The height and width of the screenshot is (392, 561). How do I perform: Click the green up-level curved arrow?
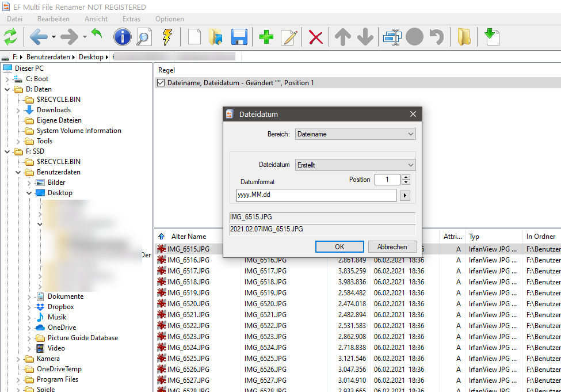[x=97, y=35]
